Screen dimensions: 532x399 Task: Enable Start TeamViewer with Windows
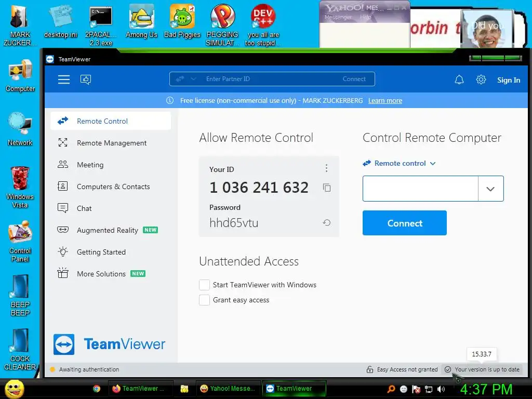click(204, 285)
